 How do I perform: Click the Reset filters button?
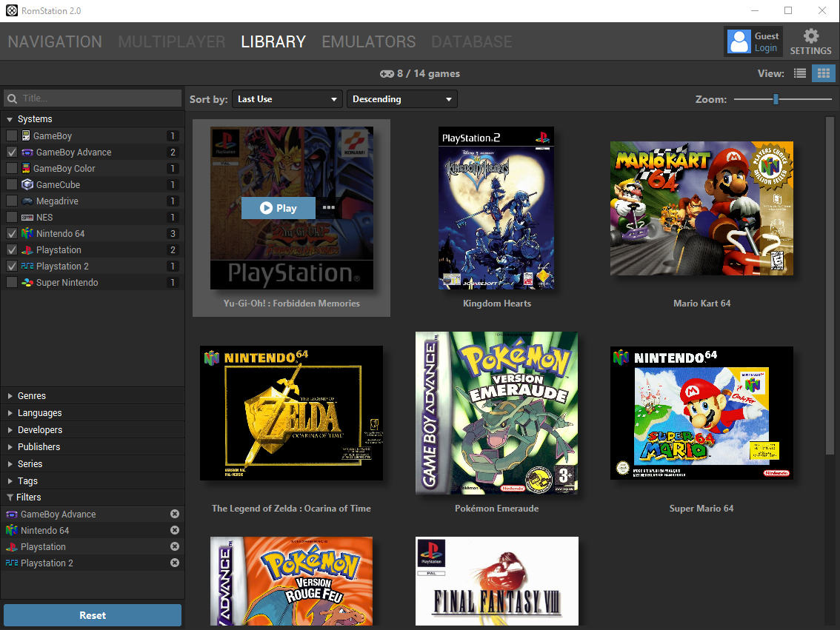[x=93, y=615]
